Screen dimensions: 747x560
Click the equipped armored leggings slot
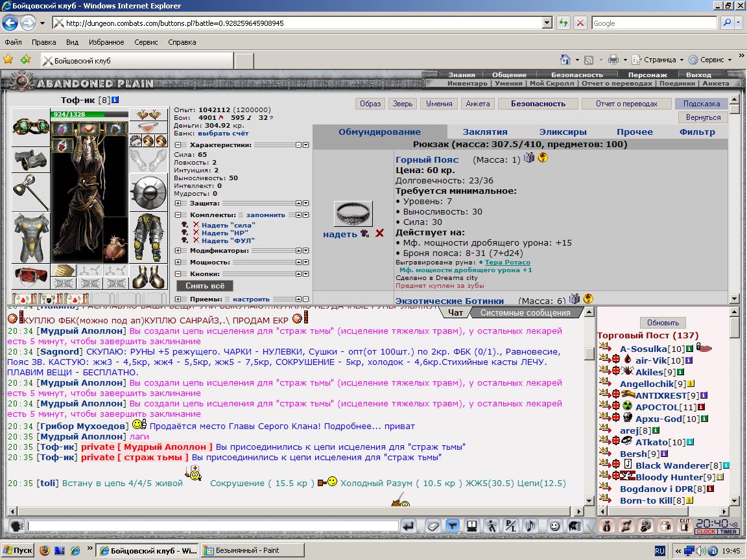pyautogui.click(x=148, y=238)
